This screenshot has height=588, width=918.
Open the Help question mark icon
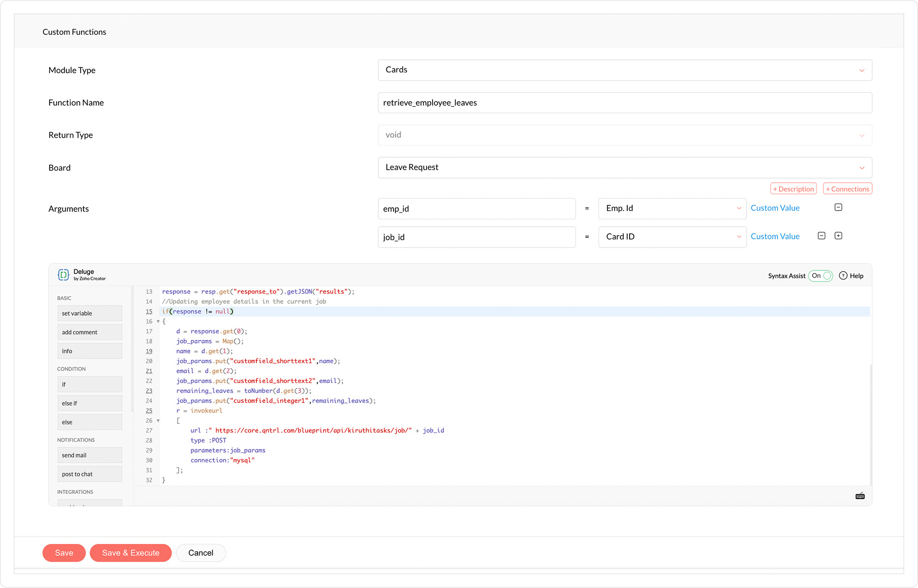coord(843,275)
